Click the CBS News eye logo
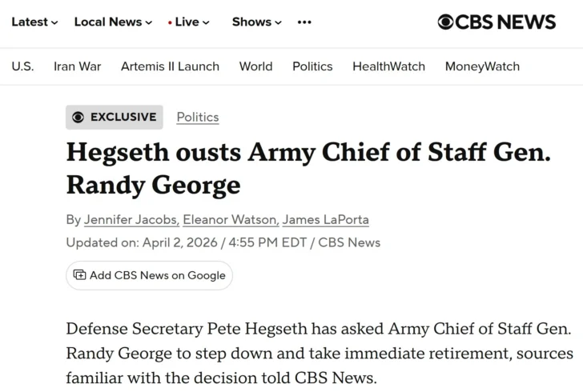Screen dimensions: 583x392 click(446, 22)
